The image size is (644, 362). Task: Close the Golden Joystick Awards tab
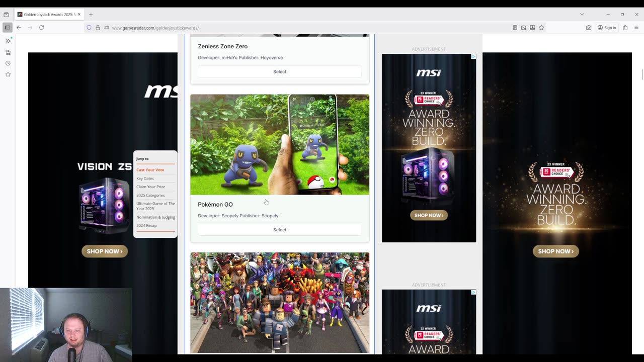point(79,15)
